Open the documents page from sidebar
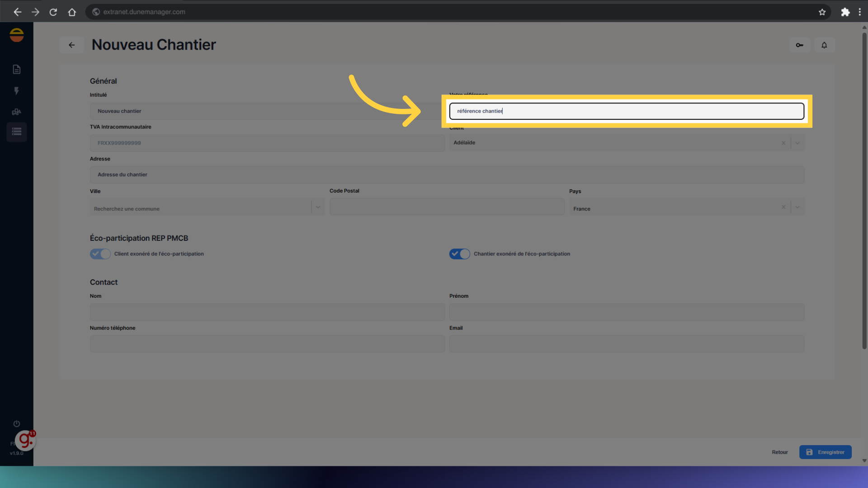The height and width of the screenshot is (488, 868). (17, 69)
